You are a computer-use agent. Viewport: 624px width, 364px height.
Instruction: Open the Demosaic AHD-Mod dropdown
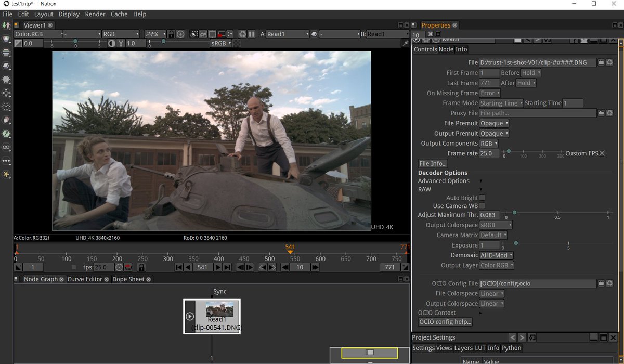click(x=496, y=255)
